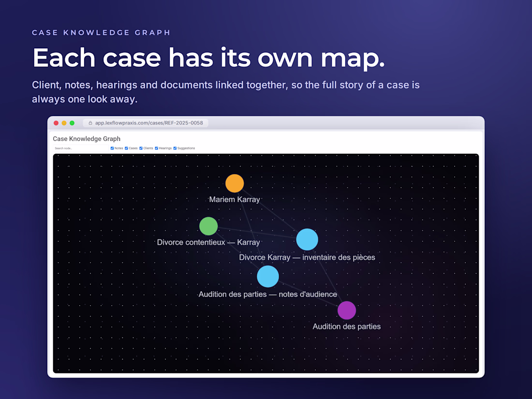Toggle the Hearings checkbox
This screenshot has height=399, width=532.
click(156, 148)
